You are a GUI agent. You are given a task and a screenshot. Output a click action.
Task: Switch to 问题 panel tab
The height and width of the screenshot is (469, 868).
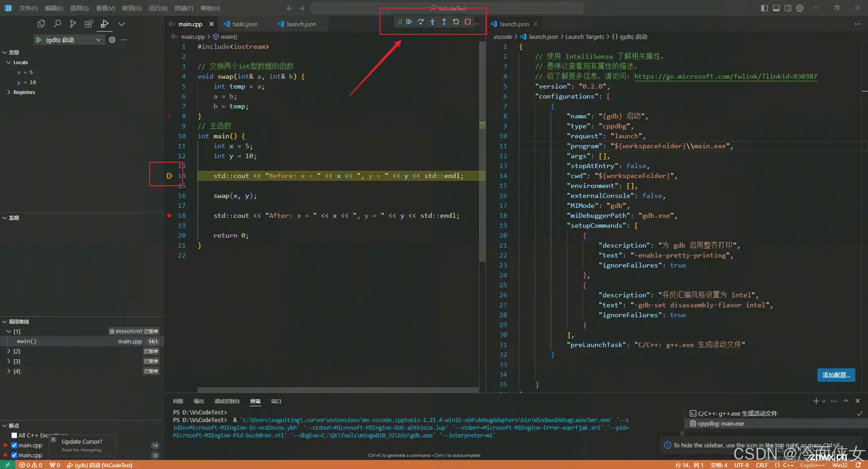click(x=178, y=401)
